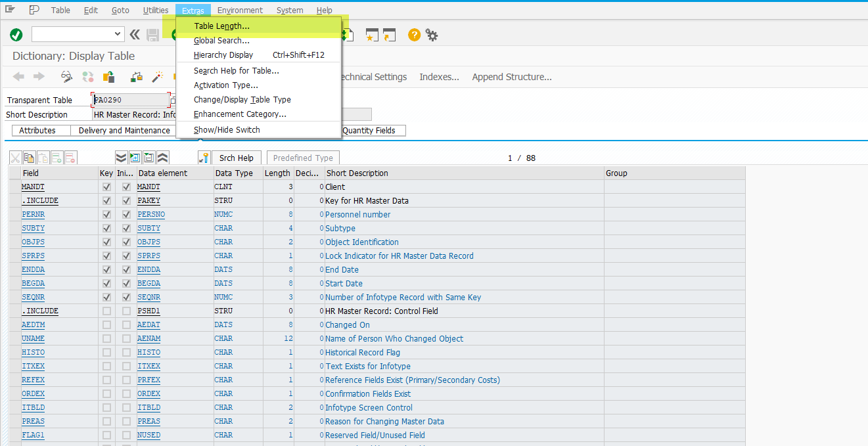Toggle the Initial checkbox for the UNAME row
868x446 pixels.
pos(126,339)
